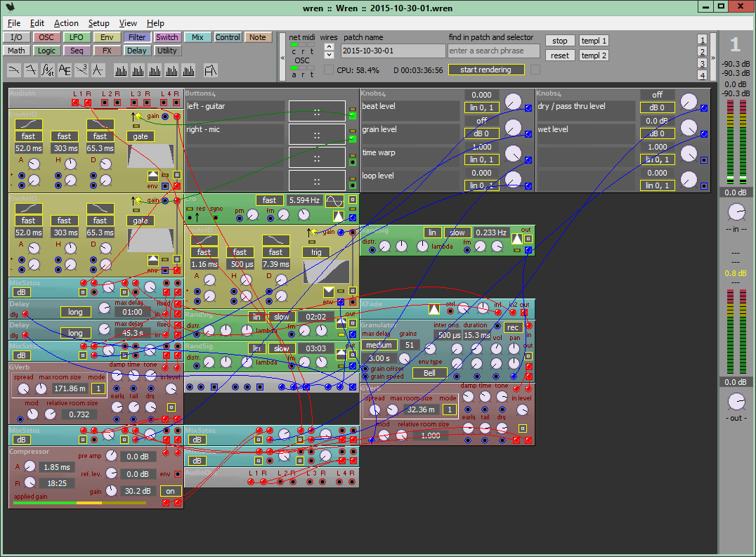Click the upward white triangle on top EnvAHD
This screenshot has height=557, width=756.
[153, 176]
